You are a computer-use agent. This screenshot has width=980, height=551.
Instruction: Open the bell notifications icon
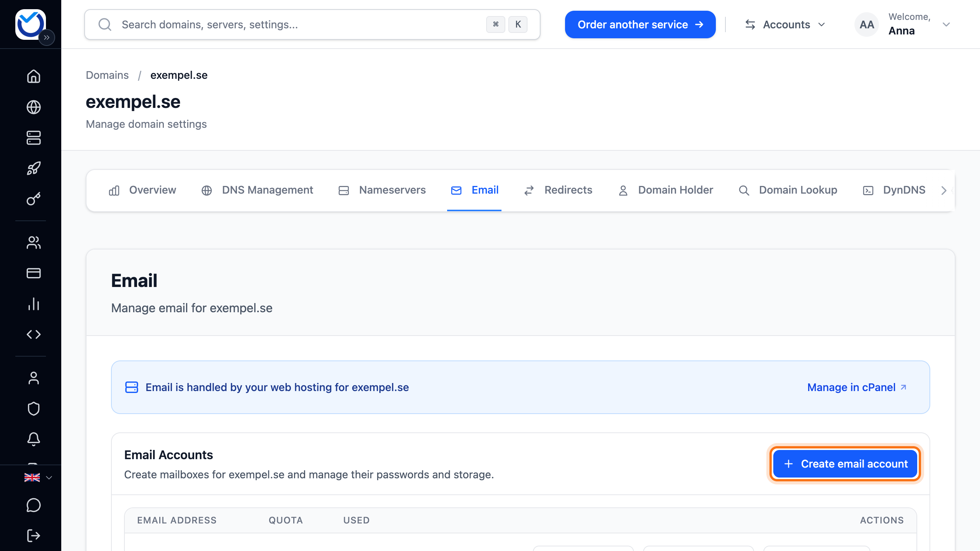[x=34, y=439]
